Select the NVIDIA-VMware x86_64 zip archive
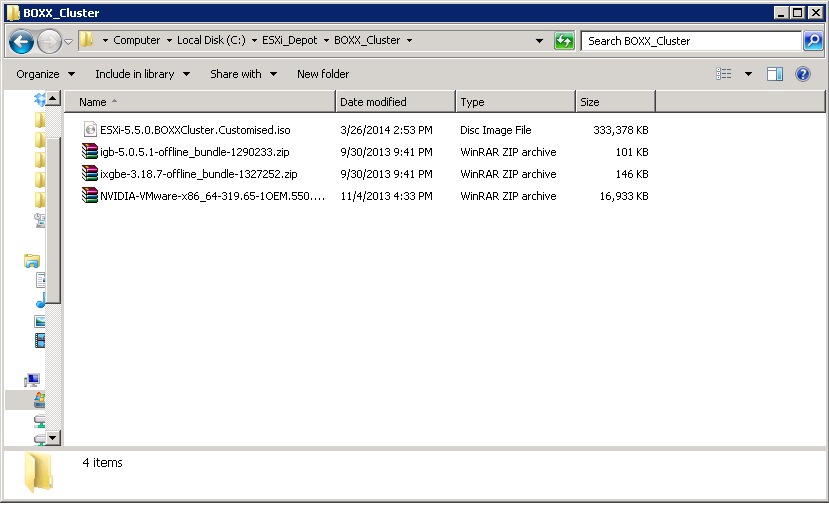 (212, 196)
